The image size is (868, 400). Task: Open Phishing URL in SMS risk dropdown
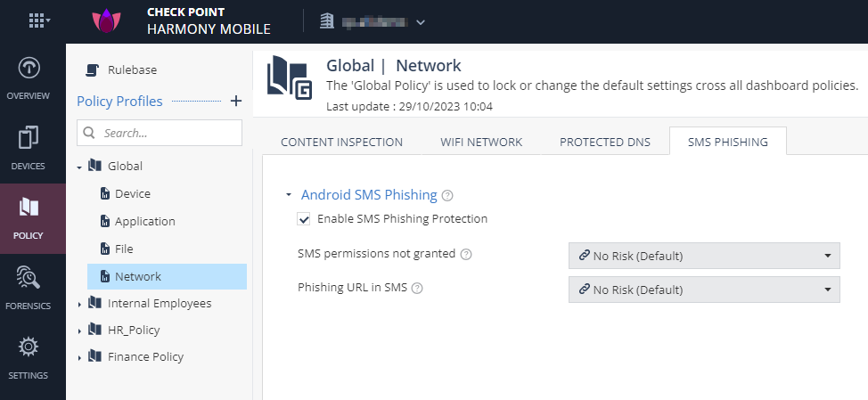704,290
